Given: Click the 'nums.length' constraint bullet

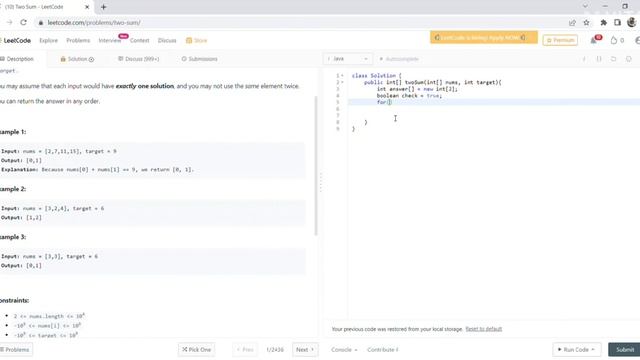Looking at the screenshot, I should click(49, 316).
